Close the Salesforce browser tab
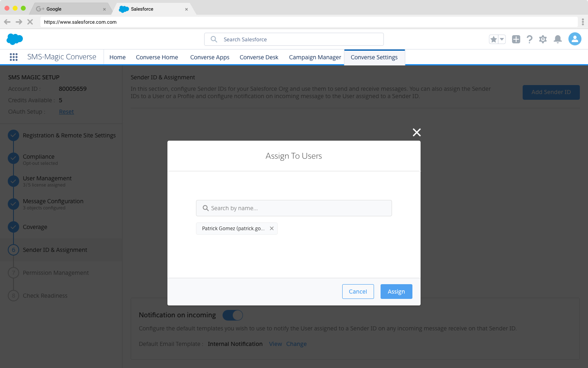The width and height of the screenshot is (588, 368). pyautogui.click(x=187, y=9)
